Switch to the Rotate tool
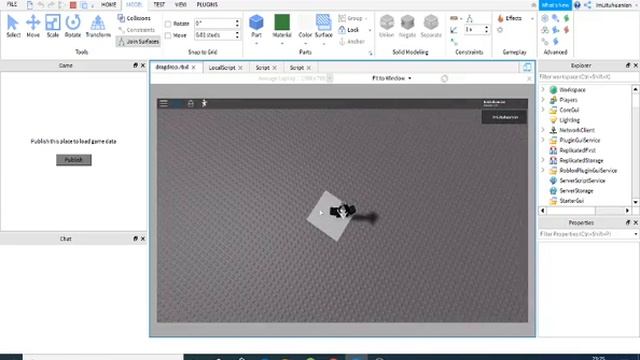Image resolution: width=640 pixels, height=360 pixels. pos(73,26)
